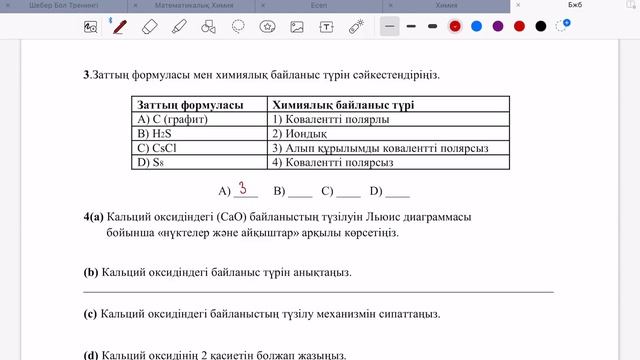Click the cell "4) Ковалентті полярсыз"

coord(388,162)
